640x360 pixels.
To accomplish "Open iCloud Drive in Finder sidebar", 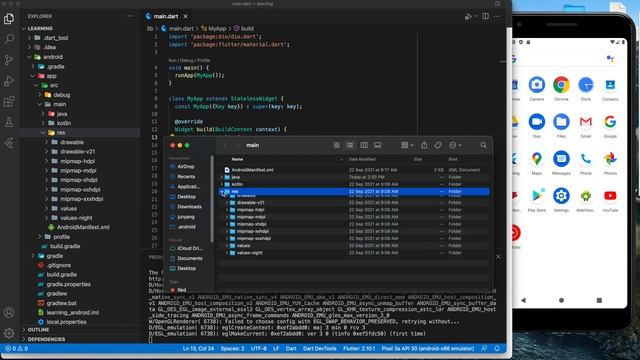I will point(189,248).
